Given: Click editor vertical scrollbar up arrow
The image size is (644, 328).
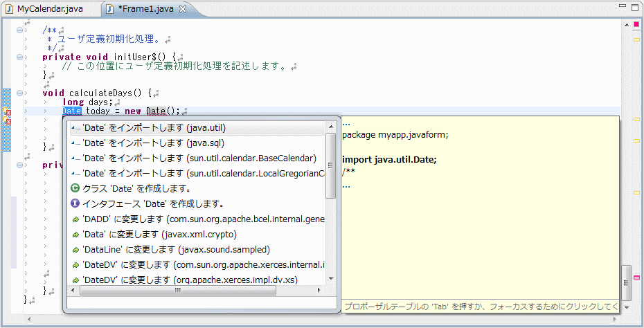Looking at the screenshot, I should [x=626, y=25].
